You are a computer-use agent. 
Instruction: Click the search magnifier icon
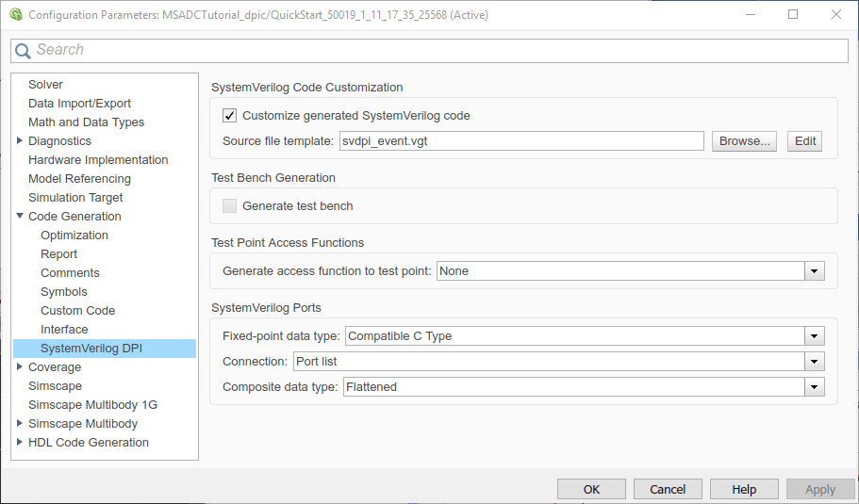click(x=24, y=51)
